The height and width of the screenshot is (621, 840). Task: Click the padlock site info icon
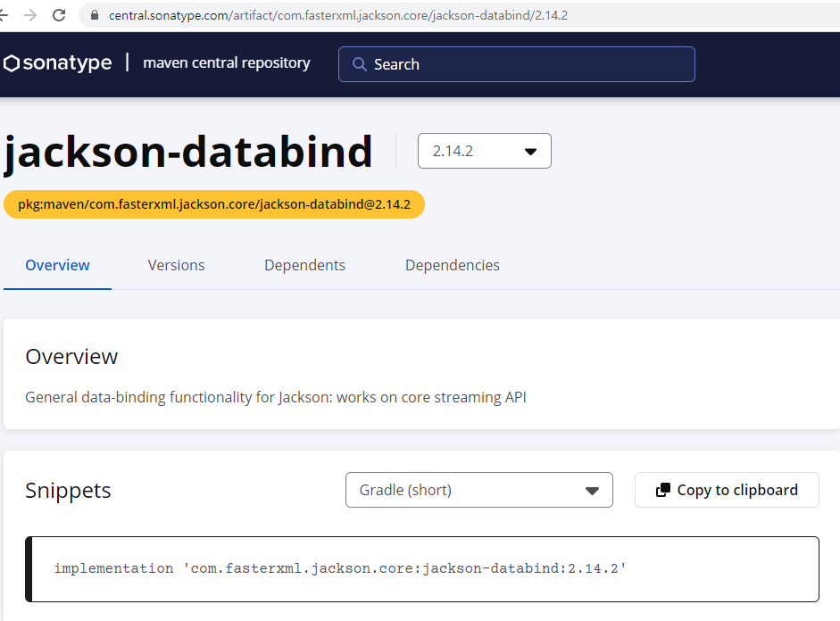click(x=95, y=15)
